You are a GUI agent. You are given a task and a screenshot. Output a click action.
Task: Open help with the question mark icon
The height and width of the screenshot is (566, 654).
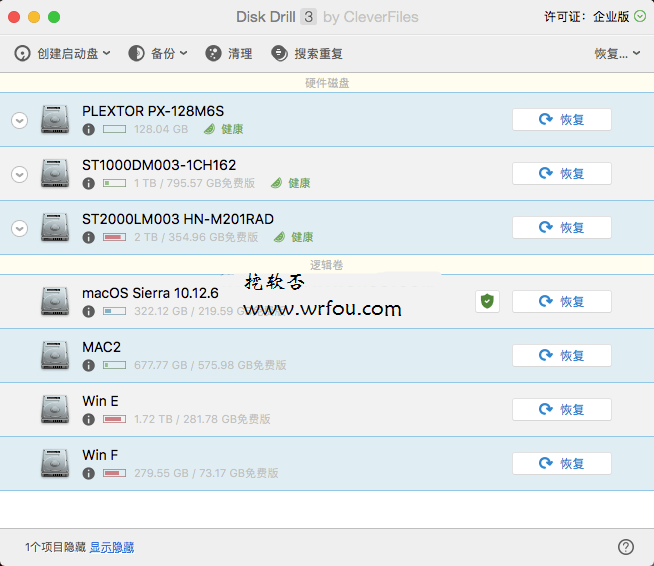coord(626,547)
